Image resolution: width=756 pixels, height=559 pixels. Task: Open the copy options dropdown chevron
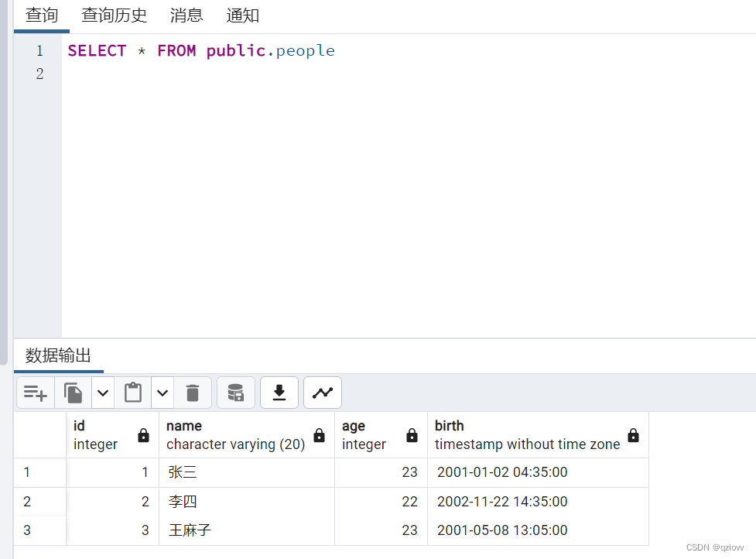click(x=102, y=393)
